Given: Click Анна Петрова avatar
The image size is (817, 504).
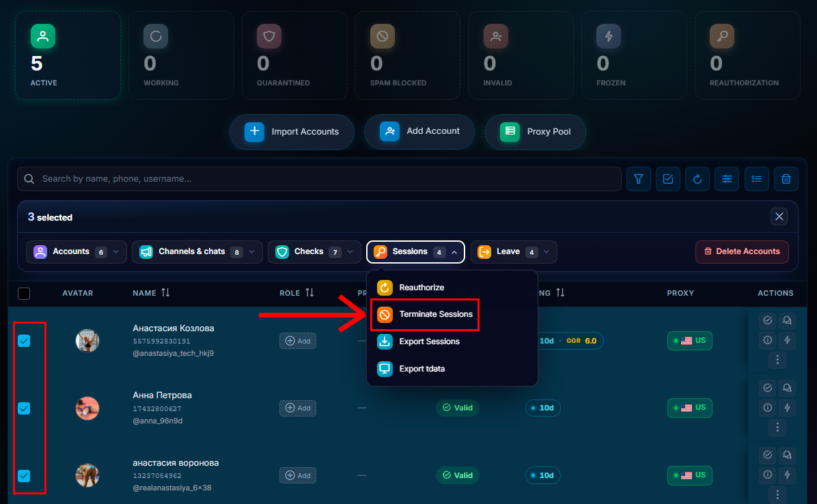Looking at the screenshot, I should click(x=87, y=408).
